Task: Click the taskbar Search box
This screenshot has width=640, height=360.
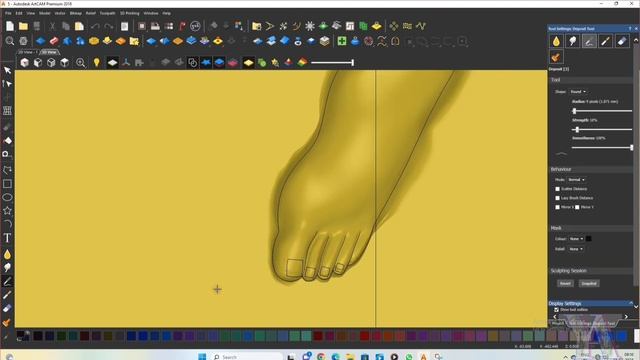Action: coord(247,357)
